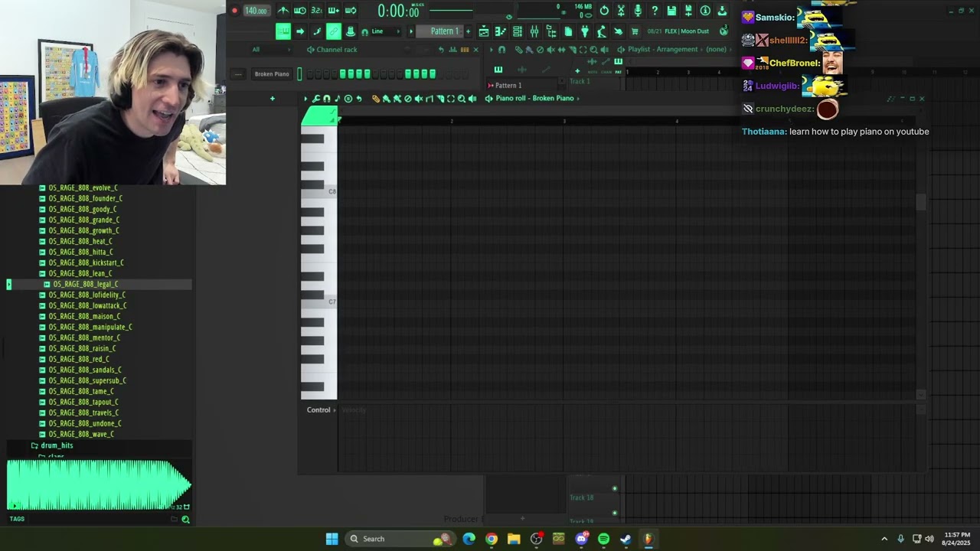Open the Playlist view from the toolbar
This screenshot has width=980, height=551.
tap(484, 31)
